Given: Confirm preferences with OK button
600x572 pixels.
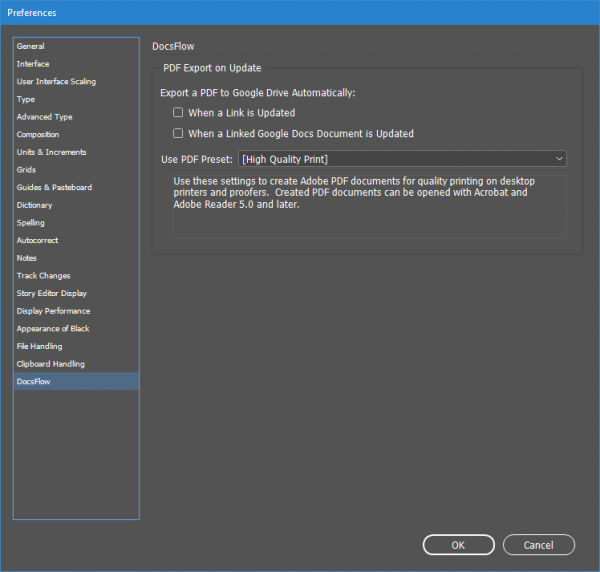Looking at the screenshot, I should point(458,545).
